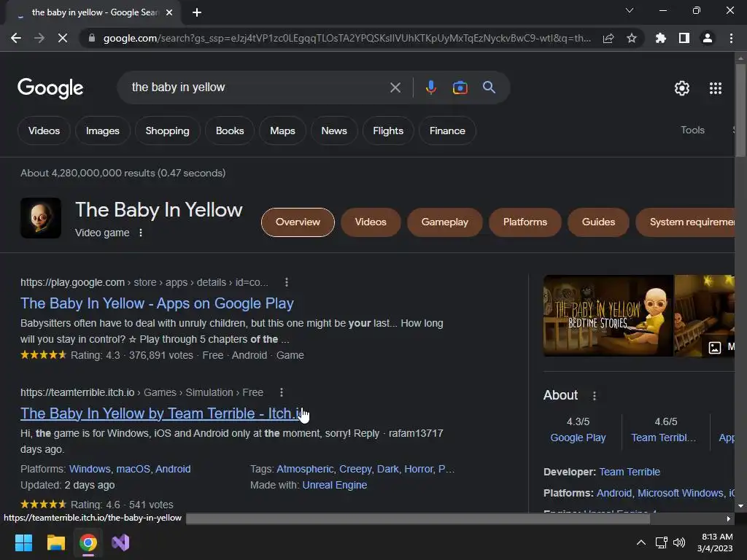Select the News filter
Viewport: 747px width, 560px height.
(334, 131)
